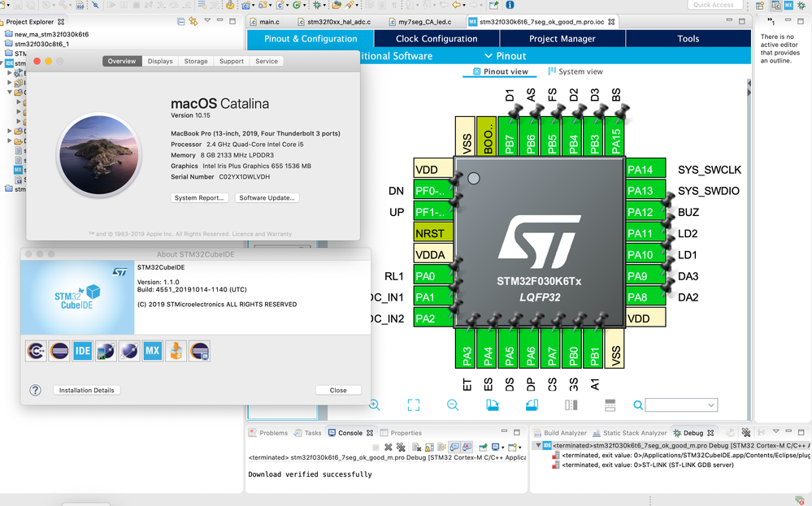
Task: Click the pin search magnifier icon
Action: 638,405
